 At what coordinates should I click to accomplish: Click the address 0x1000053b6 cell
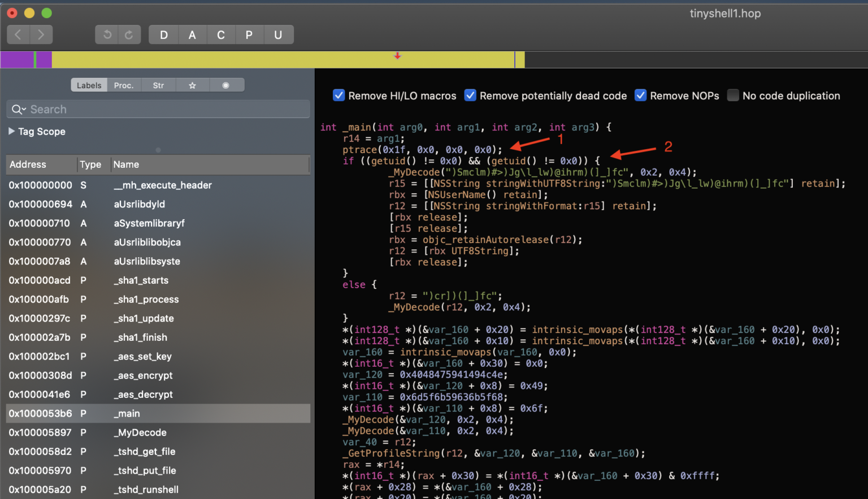pyautogui.click(x=41, y=414)
